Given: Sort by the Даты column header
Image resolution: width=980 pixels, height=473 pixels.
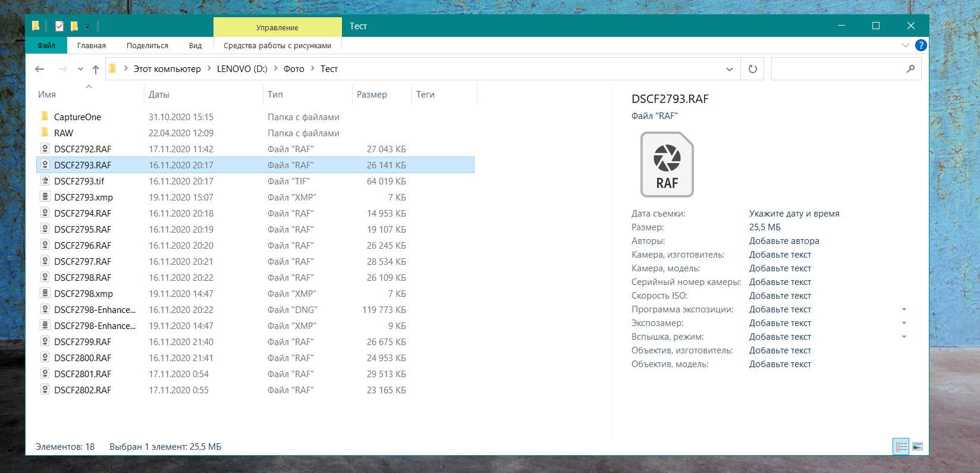Looking at the screenshot, I should (159, 95).
